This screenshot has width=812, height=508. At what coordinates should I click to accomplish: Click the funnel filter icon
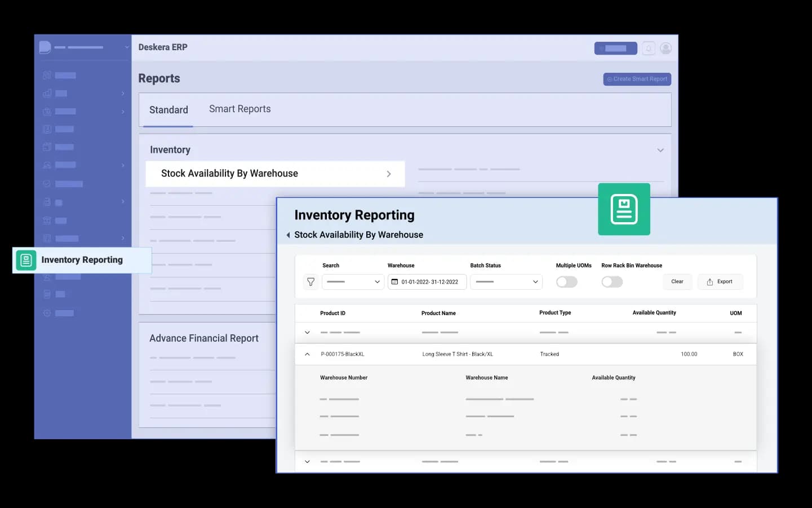pos(310,282)
